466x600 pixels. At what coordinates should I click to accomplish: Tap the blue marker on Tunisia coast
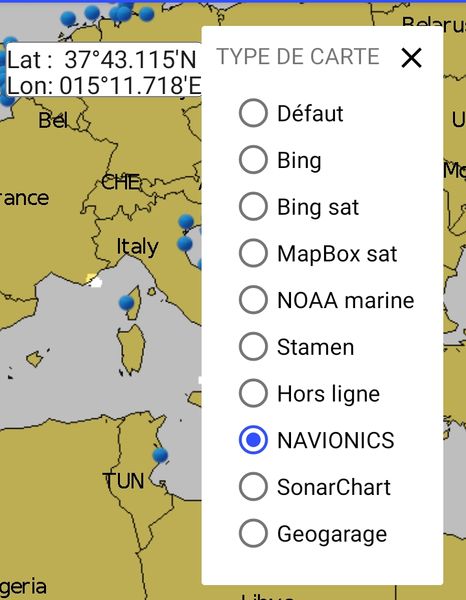[x=160, y=455]
